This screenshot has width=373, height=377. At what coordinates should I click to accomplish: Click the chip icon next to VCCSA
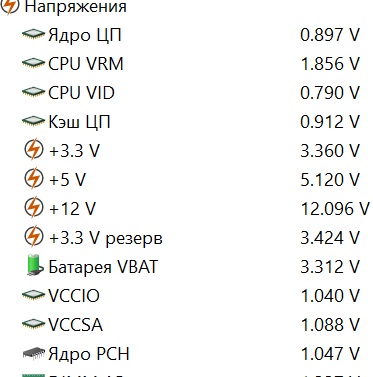33,324
